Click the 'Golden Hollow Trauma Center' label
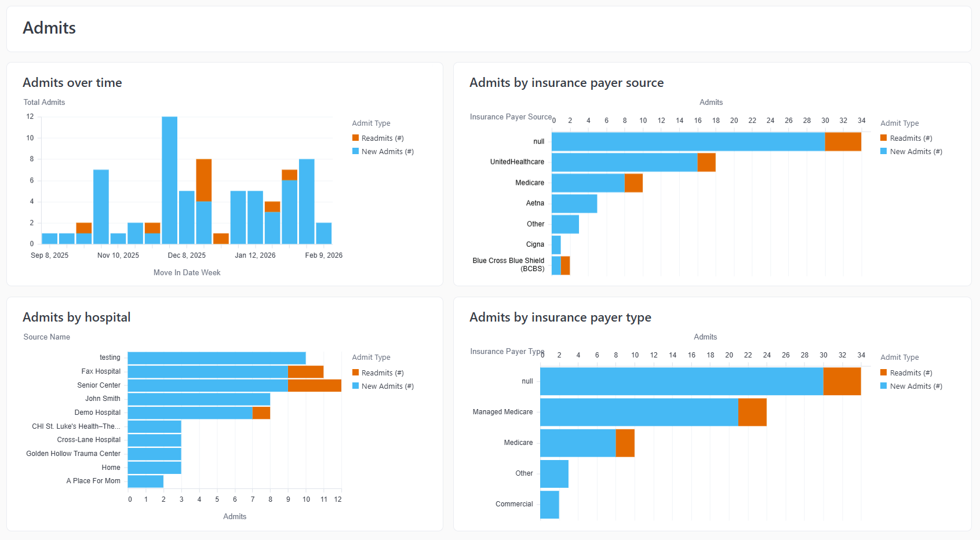Image resolution: width=980 pixels, height=540 pixels. tap(73, 454)
